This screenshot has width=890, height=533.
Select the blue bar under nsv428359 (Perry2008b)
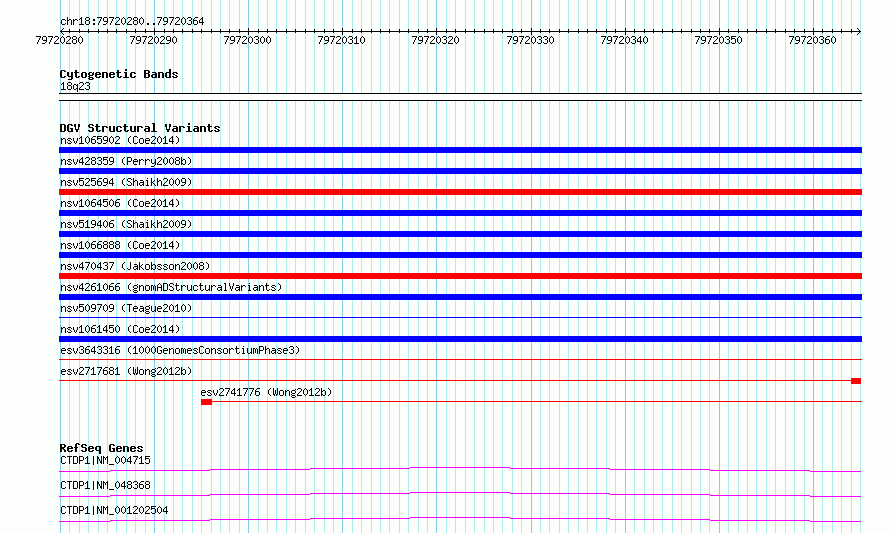tap(460, 171)
